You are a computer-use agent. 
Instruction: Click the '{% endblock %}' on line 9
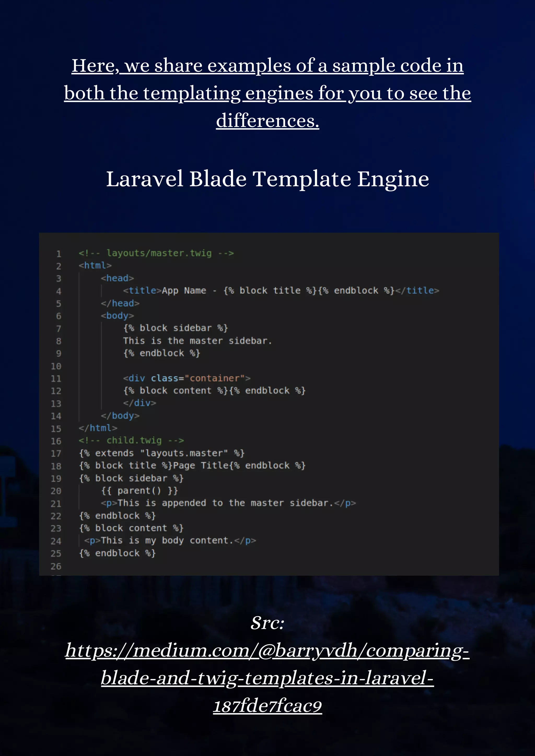(x=162, y=353)
